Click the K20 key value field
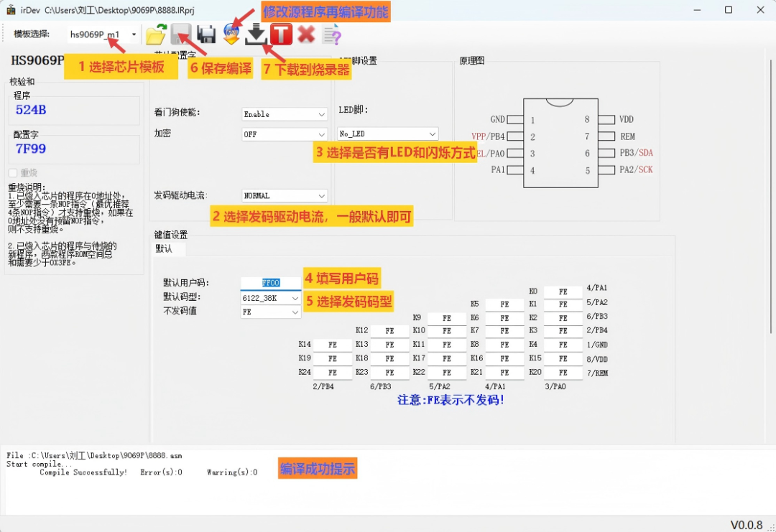 [563, 373]
